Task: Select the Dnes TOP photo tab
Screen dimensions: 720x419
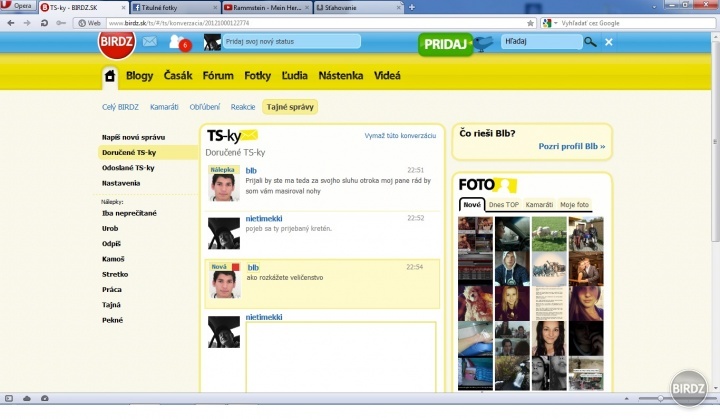Action: tap(504, 205)
